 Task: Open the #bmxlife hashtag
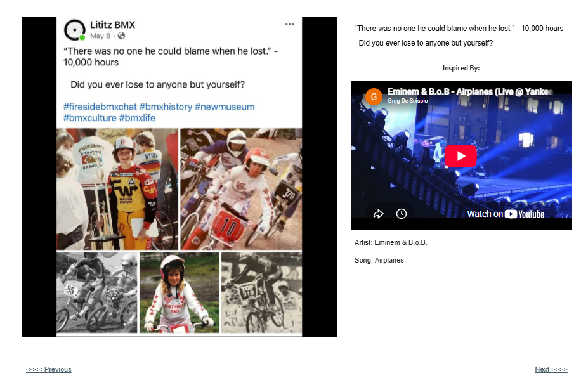point(137,118)
